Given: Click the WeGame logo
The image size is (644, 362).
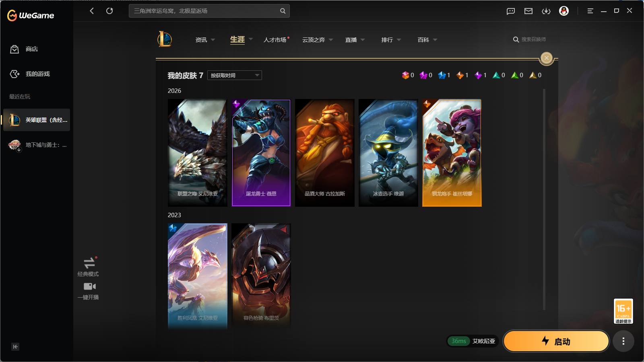Looking at the screenshot, I should [31, 16].
